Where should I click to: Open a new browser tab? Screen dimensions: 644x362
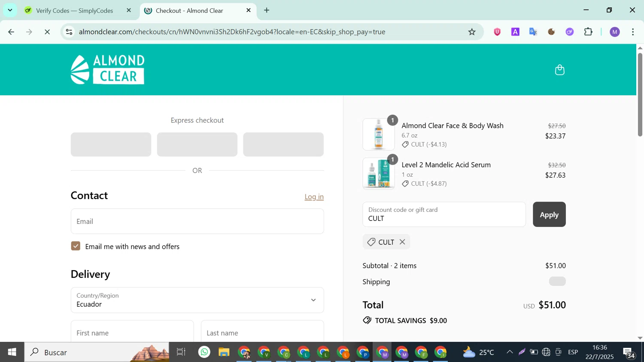[x=267, y=10]
